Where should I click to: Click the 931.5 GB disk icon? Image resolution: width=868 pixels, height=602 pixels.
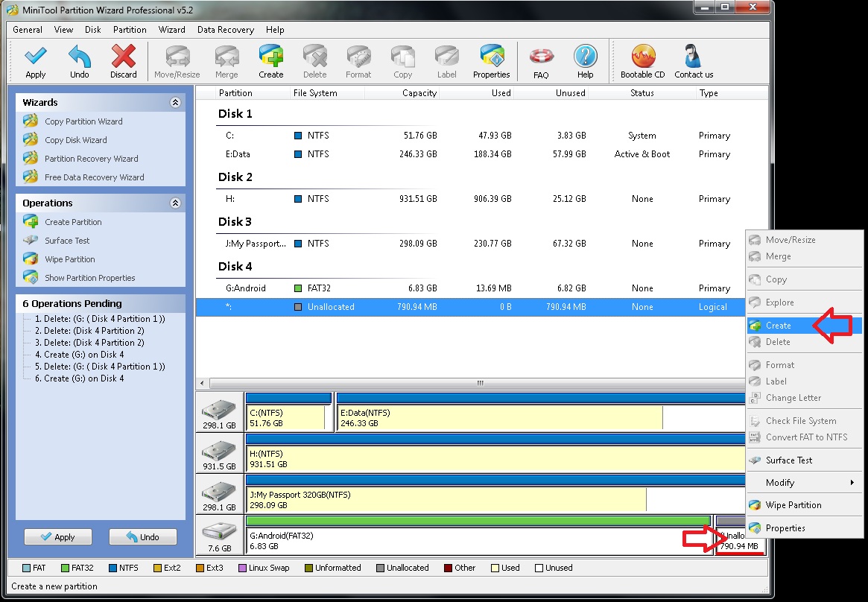click(x=218, y=449)
